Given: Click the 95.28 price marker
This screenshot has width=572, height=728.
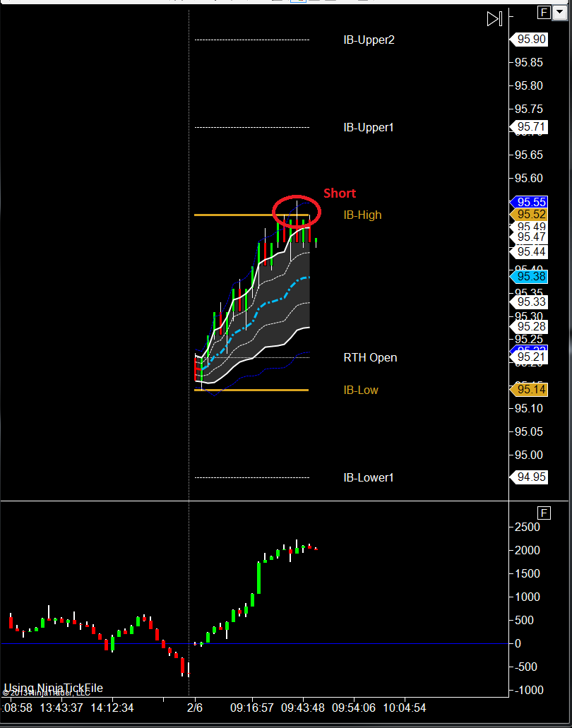Looking at the screenshot, I should click(529, 326).
